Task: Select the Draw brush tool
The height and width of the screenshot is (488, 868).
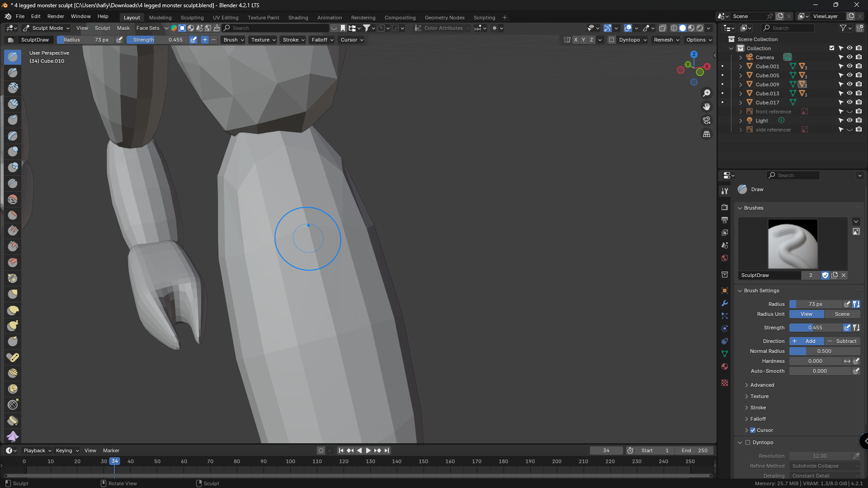Action: [x=13, y=57]
